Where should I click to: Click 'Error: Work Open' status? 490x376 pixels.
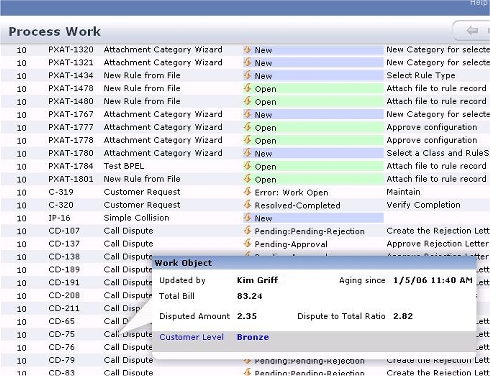[291, 192]
